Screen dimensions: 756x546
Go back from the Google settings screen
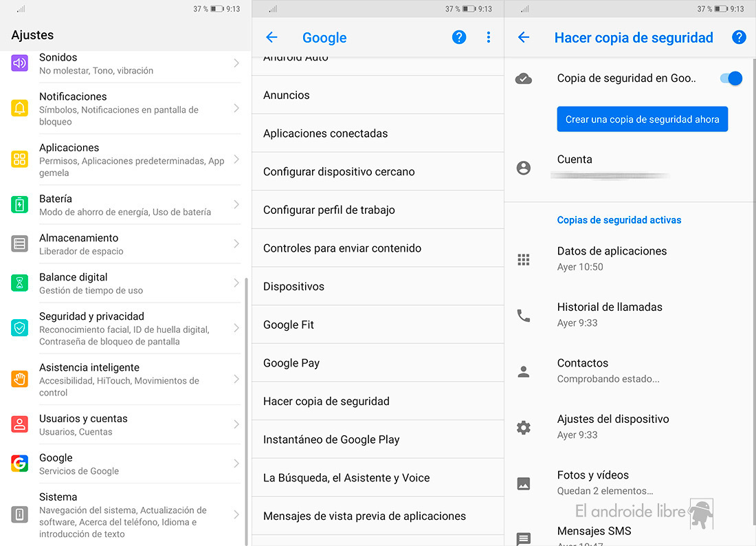point(271,38)
